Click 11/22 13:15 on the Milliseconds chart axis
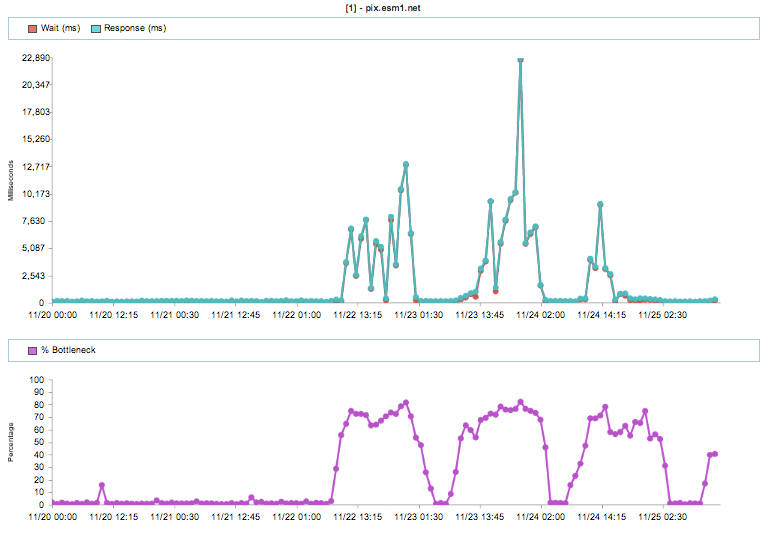This screenshot has height=542, width=774. (358, 315)
